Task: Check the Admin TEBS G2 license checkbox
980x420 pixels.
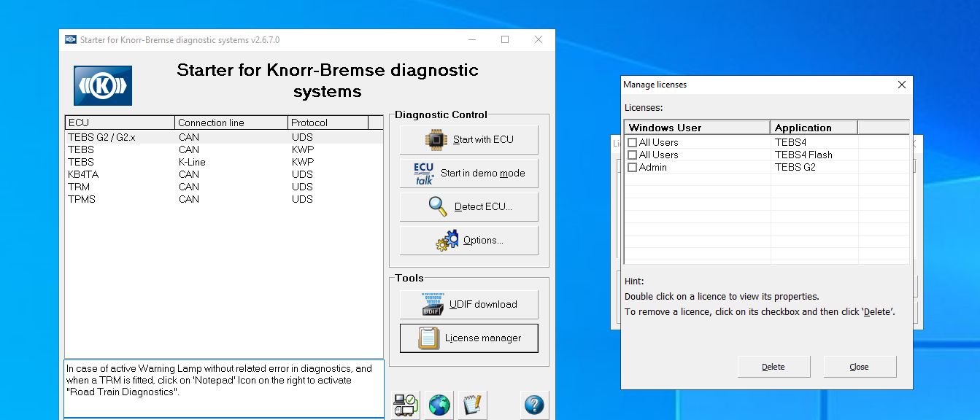Action: (632, 167)
